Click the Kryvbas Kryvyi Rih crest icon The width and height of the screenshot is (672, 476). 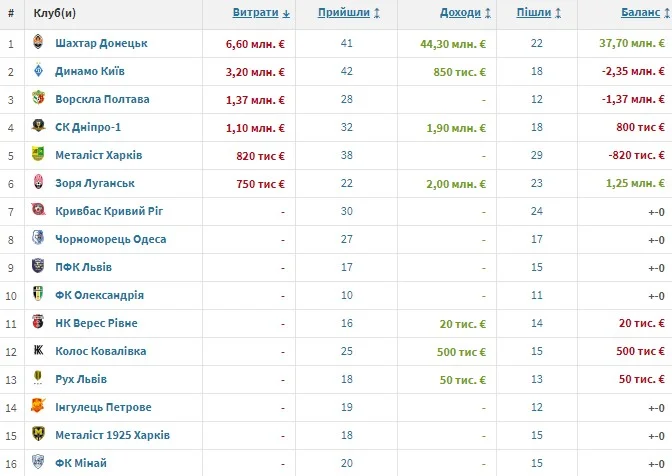[38, 212]
